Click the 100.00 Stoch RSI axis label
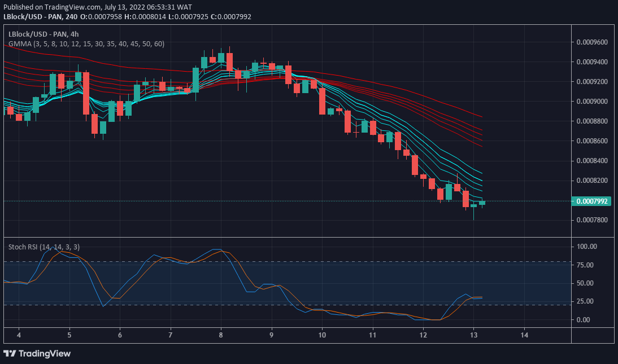The height and width of the screenshot is (364, 618). [587, 247]
